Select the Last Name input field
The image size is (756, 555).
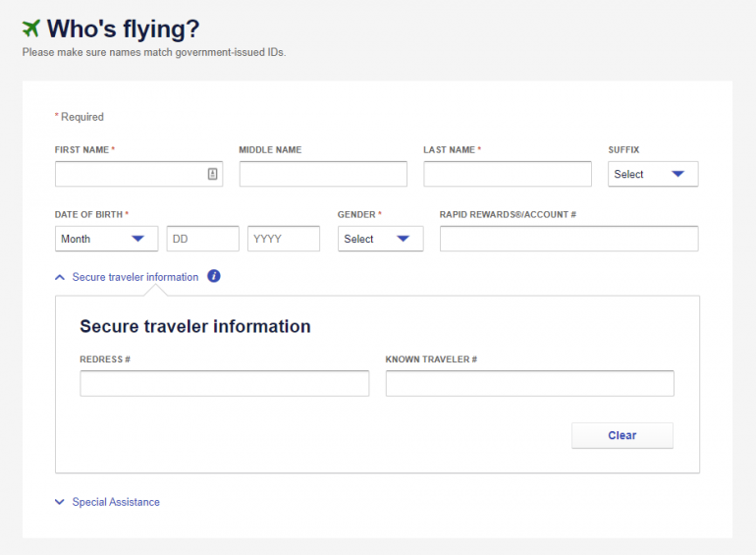click(508, 174)
